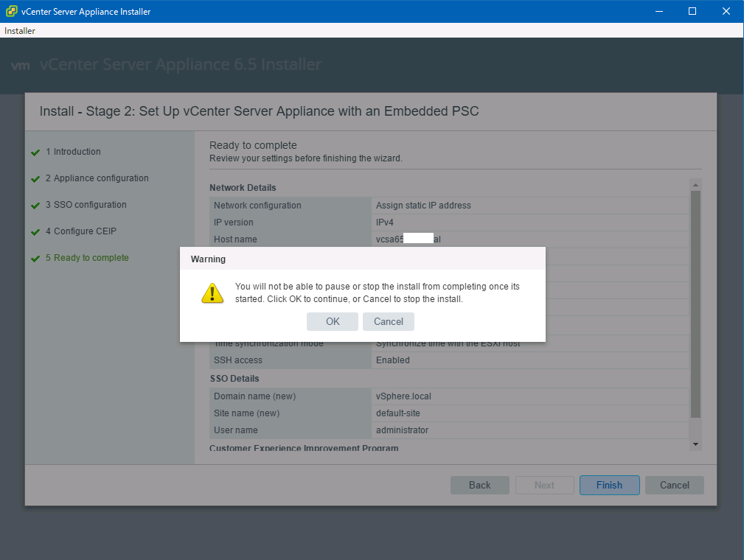This screenshot has width=744, height=560.
Task: Click the Host name label
Action: pyautogui.click(x=235, y=239)
